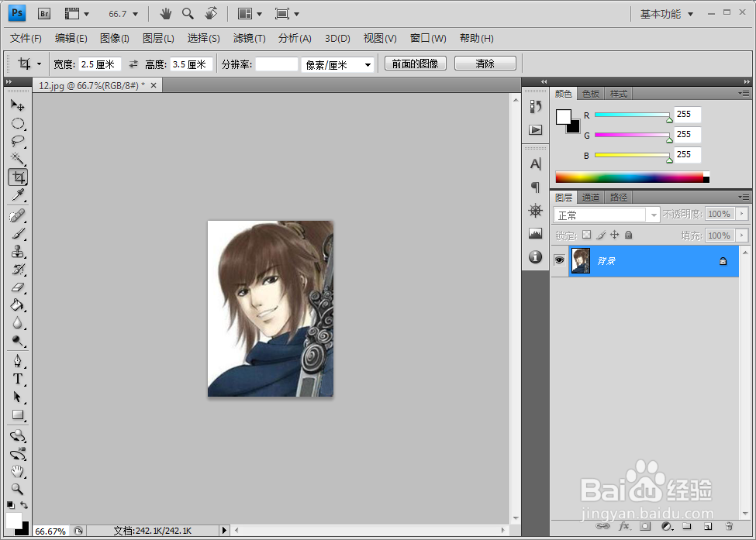Toggle lock position
This screenshot has height=540, width=756.
614,235
